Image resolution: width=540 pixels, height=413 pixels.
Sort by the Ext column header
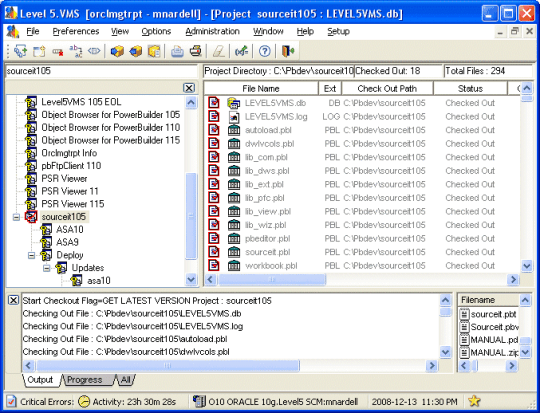330,89
